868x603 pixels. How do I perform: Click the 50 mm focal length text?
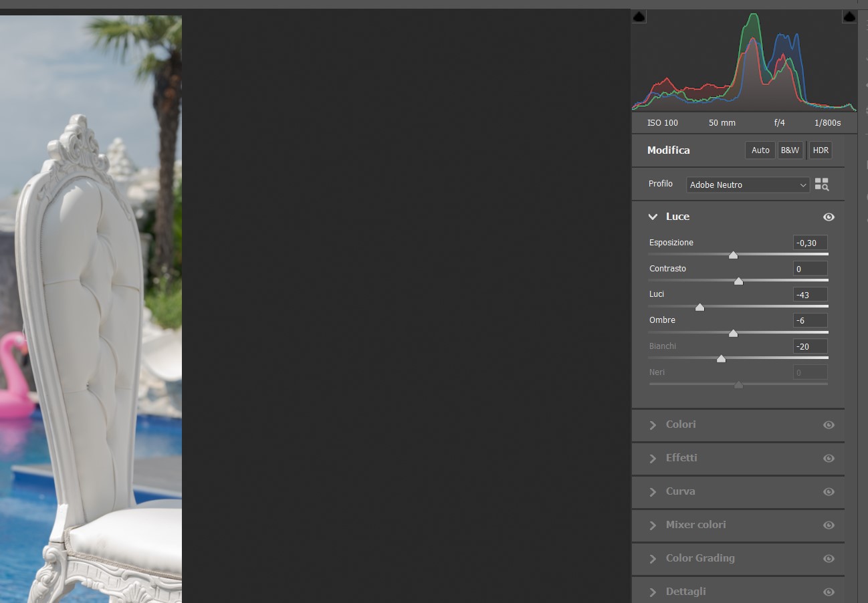(x=722, y=123)
